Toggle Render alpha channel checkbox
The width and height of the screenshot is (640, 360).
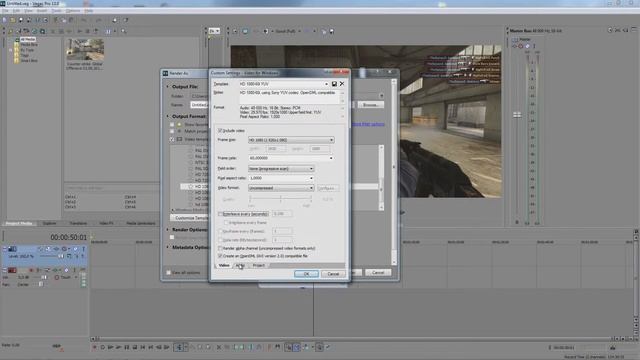[x=220, y=248]
